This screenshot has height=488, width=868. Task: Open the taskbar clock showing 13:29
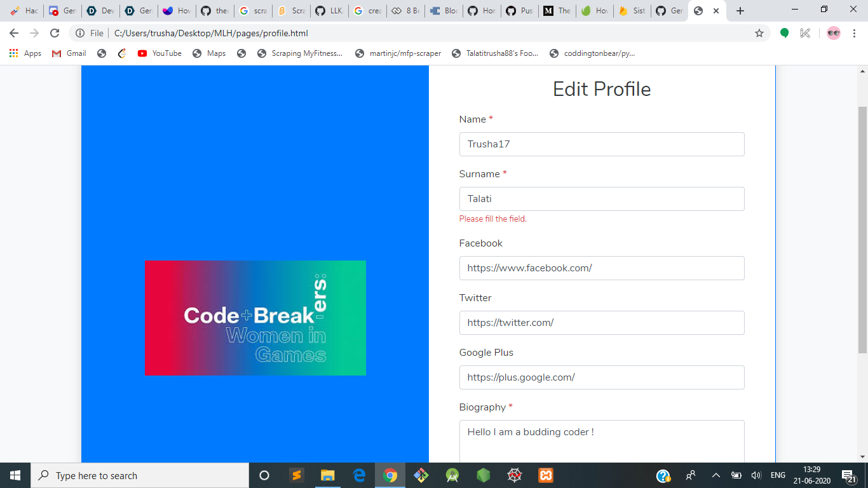click(x=812, y=475)
